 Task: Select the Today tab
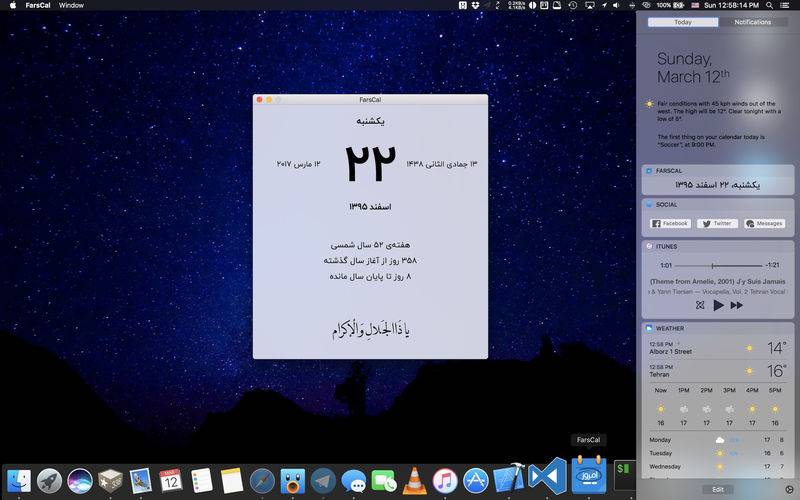(x=682, y=22)
